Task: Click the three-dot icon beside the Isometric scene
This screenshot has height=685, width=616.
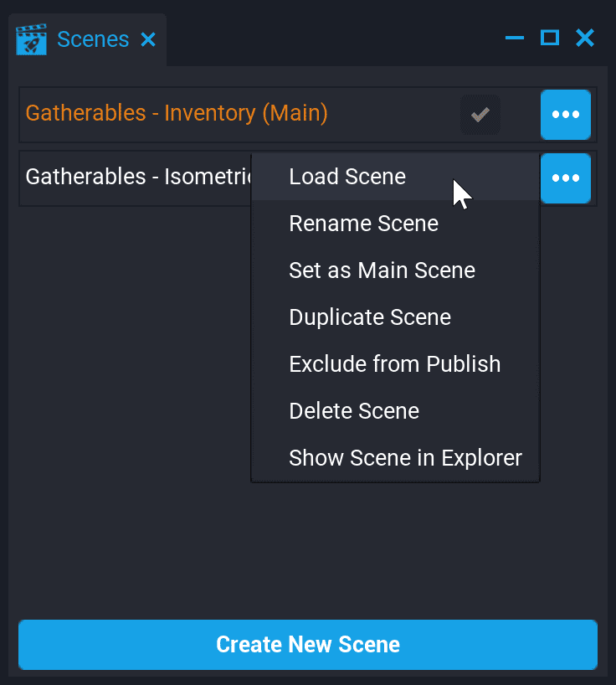Action: [x=565, y=178]
